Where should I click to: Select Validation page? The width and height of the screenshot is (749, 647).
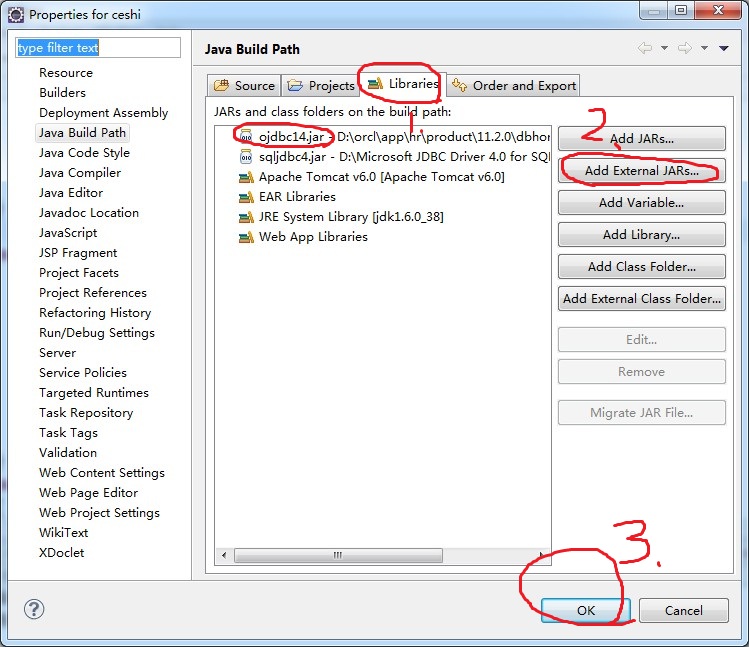pos(68,453)
